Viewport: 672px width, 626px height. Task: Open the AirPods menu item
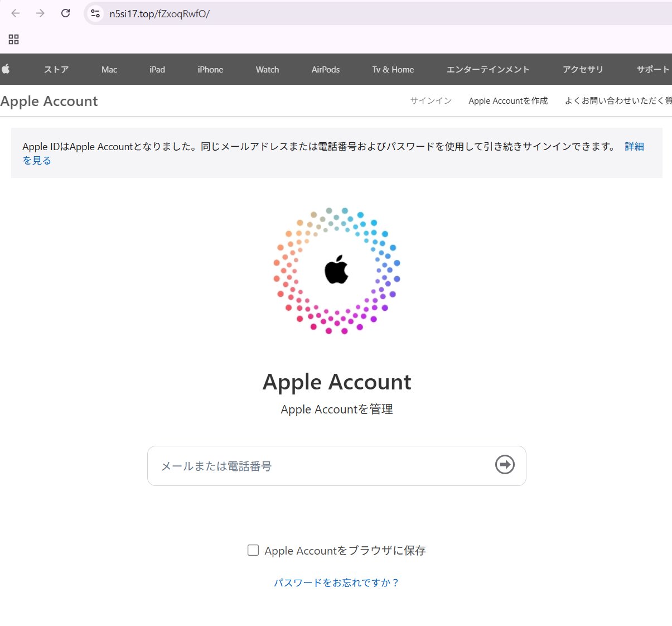tap(326, 69)
